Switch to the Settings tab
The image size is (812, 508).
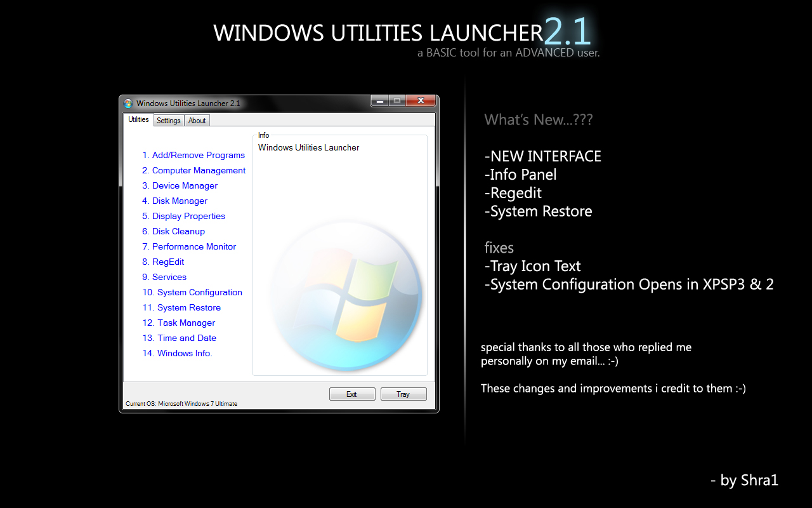168,120
